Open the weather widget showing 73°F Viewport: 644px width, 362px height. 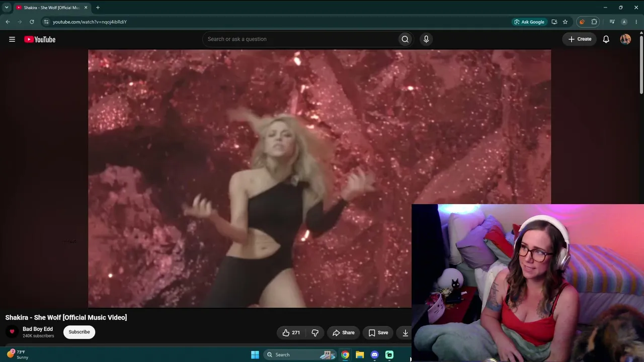(18, 354)
